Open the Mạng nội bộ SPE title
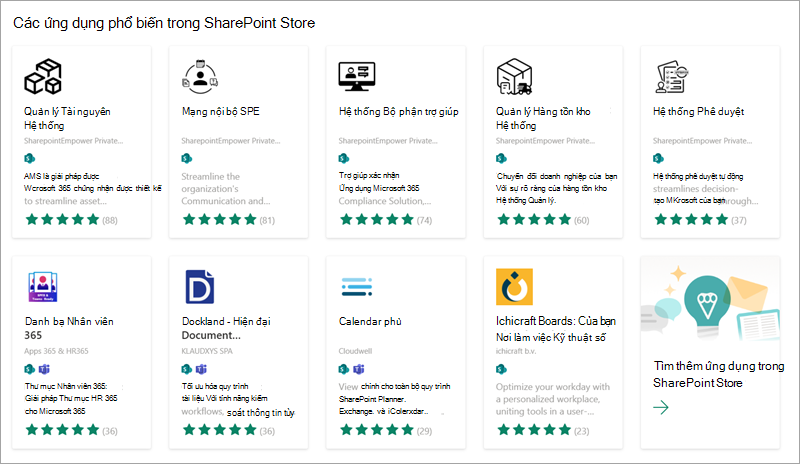Image resolution: width=800 pixels, height=464 pixels. (221, 111)
